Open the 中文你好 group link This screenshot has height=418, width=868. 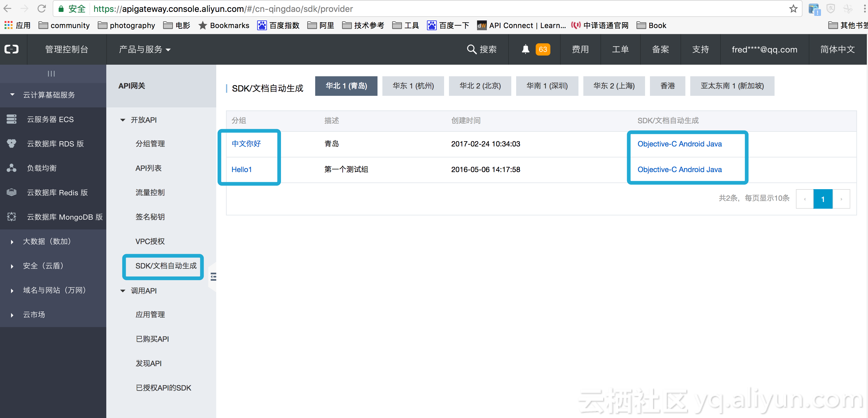click(246, 144)
